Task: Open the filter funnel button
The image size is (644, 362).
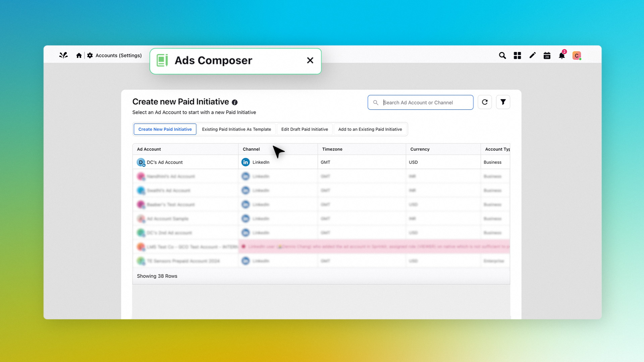Action: (503, 102)
